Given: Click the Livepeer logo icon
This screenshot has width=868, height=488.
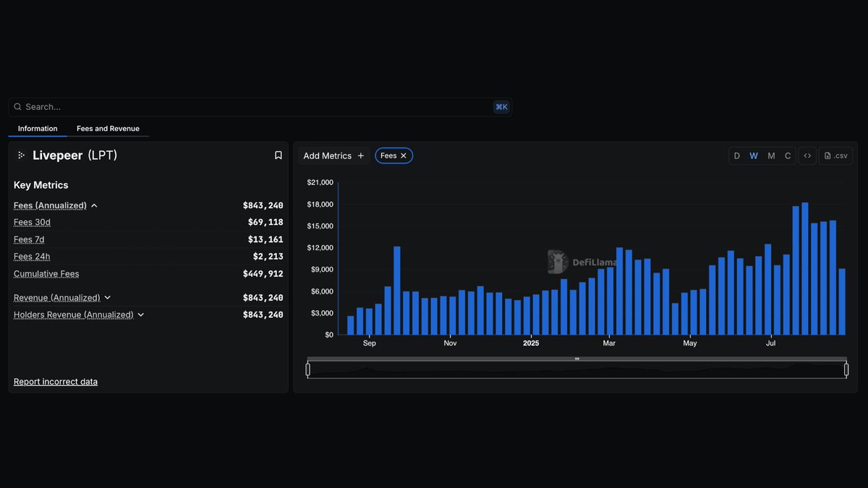Looking at the screenshot, I should pos(22,155).
